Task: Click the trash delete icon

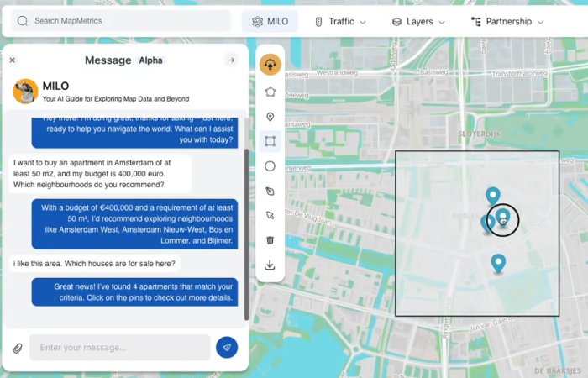Action: pyautogui.click(x=270, y=240)
